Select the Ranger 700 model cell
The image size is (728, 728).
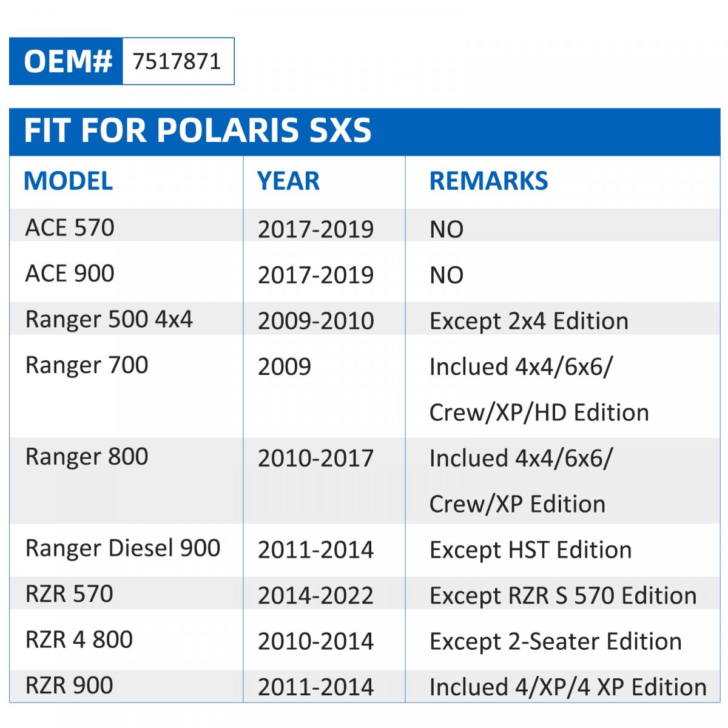tap(87, 365)
